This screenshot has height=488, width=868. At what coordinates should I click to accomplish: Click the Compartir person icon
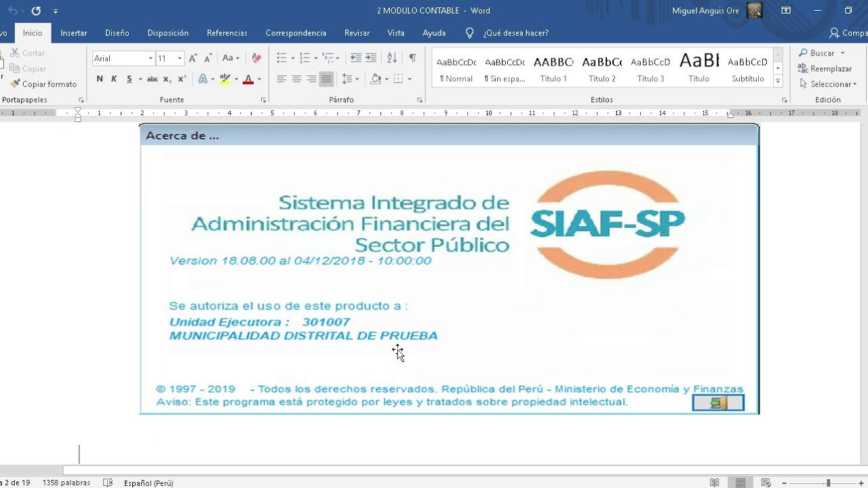(834, 33)
